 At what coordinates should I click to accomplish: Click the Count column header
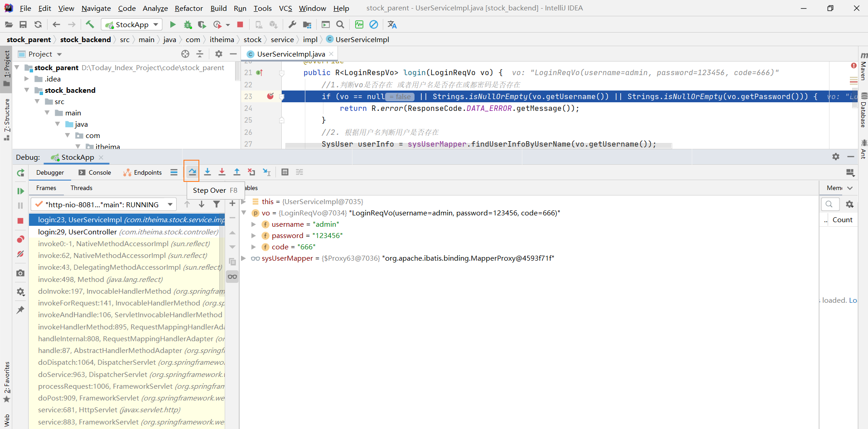pyautogui.click(x=843, y=219)
